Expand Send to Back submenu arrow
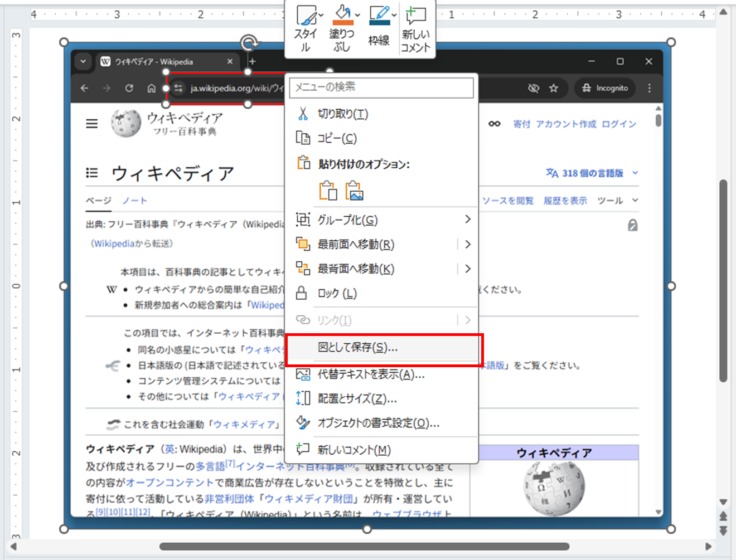Screen dimensions: 736x560 click(x=468, y=269)
